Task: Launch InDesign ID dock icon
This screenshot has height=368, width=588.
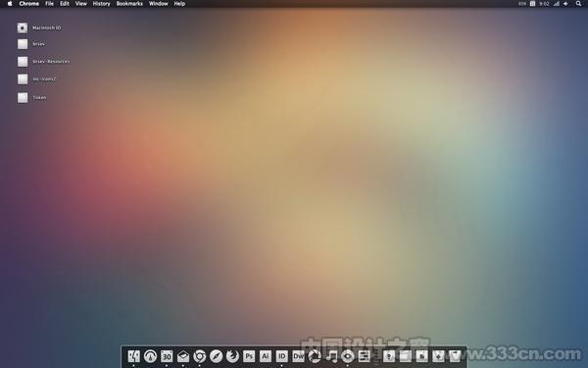Action: 281,356
